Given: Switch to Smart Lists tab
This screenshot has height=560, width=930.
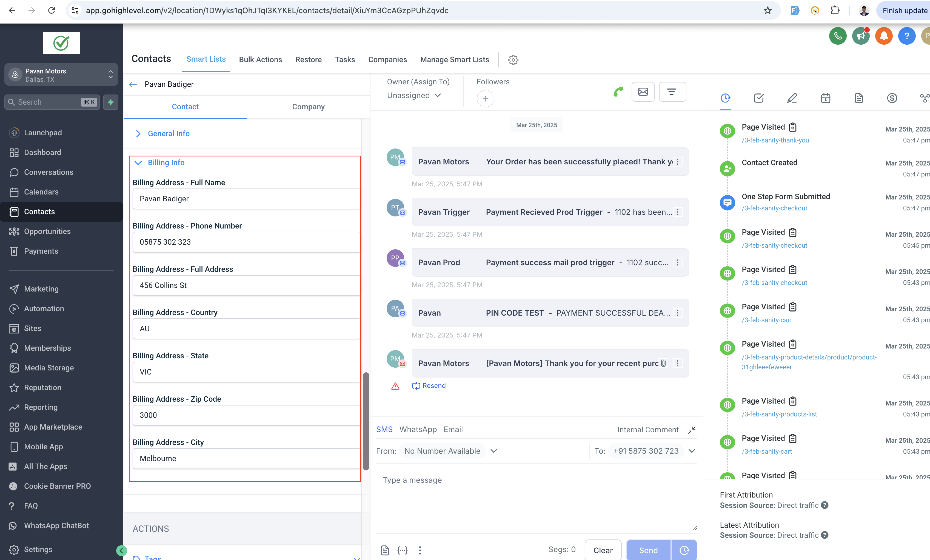Looking at the screenshot, I should 206,59.
